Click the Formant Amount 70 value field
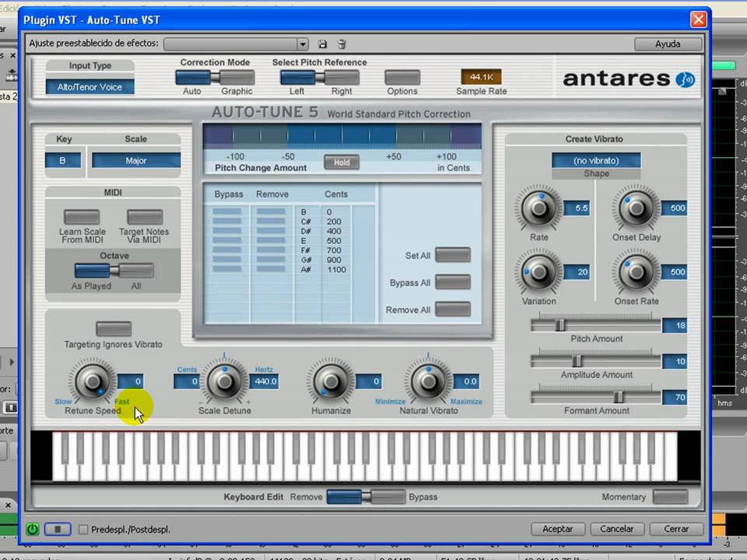The height and width of the screenshot is (560, 747). pyautogui.click(x=675, y=397)
